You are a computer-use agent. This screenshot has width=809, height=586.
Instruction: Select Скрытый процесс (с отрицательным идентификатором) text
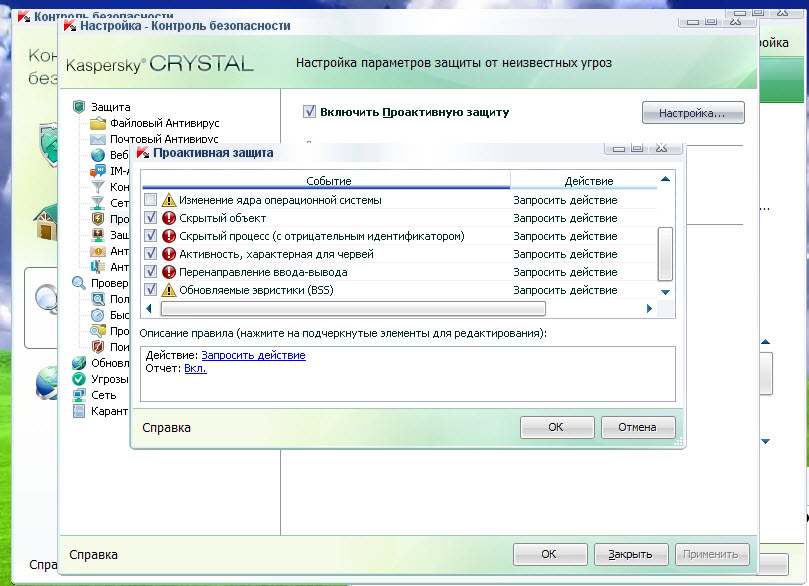[321, 236]
